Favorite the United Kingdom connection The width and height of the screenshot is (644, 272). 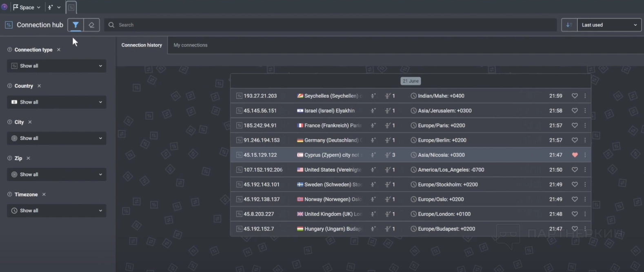pos(575,214)
